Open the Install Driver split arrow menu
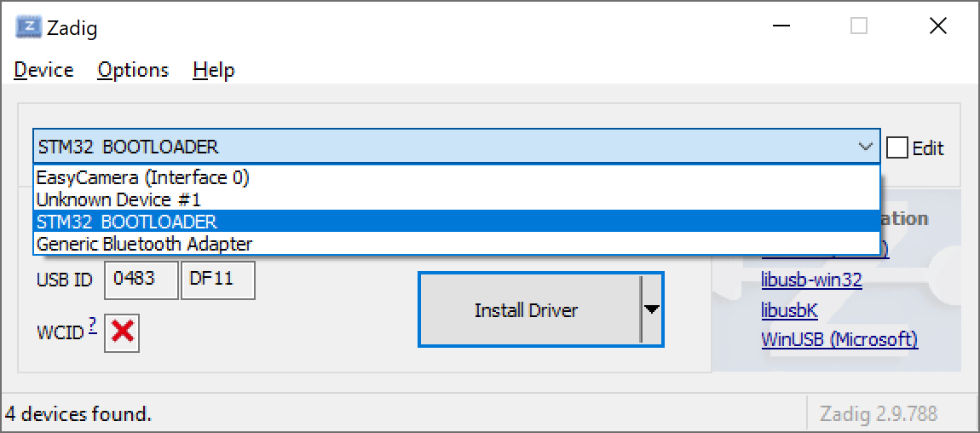The image size is (980, 433). click(652, 309)
